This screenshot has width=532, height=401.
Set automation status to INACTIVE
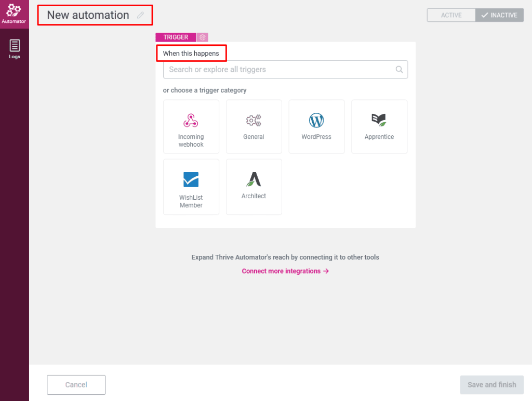point(499,15)
